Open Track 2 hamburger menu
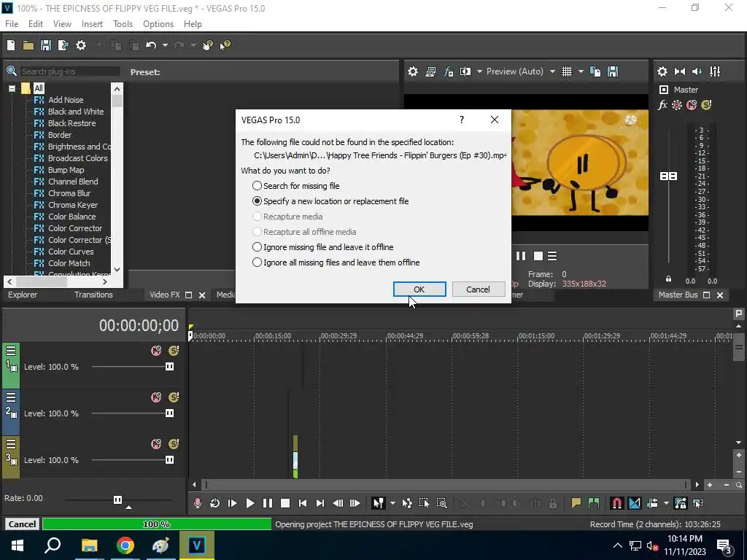Screen dimensions: 747x560 (x=11, y=397)
